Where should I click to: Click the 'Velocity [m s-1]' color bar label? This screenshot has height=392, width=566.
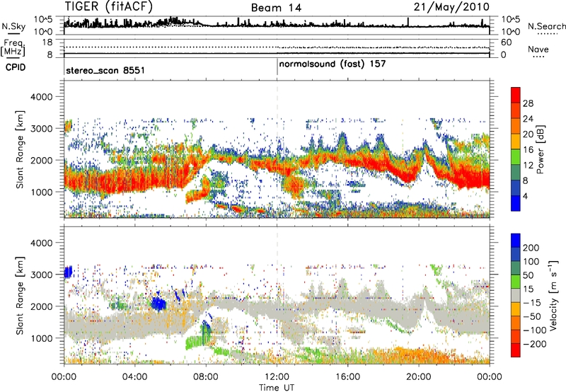pos(553,295)
